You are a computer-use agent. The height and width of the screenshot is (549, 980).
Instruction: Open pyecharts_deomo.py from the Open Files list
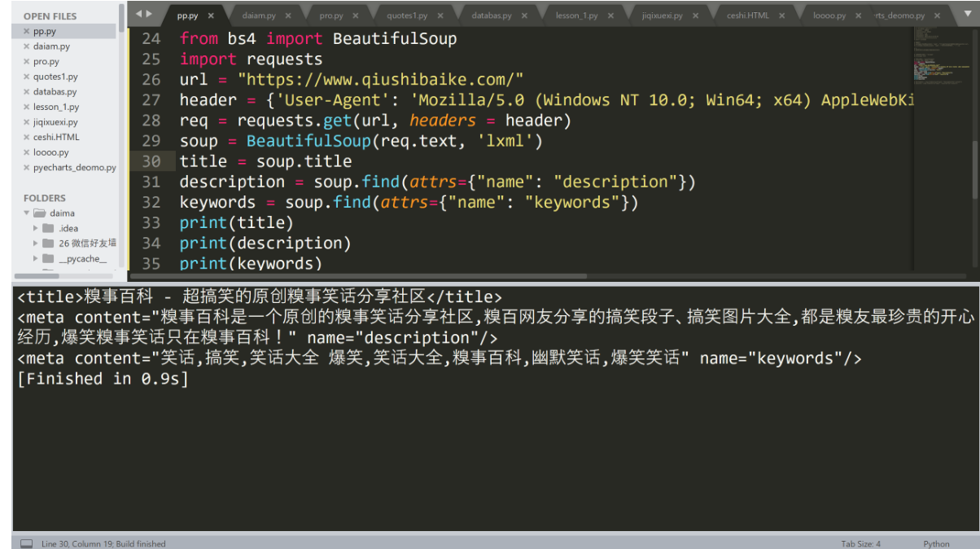[74, 168]
